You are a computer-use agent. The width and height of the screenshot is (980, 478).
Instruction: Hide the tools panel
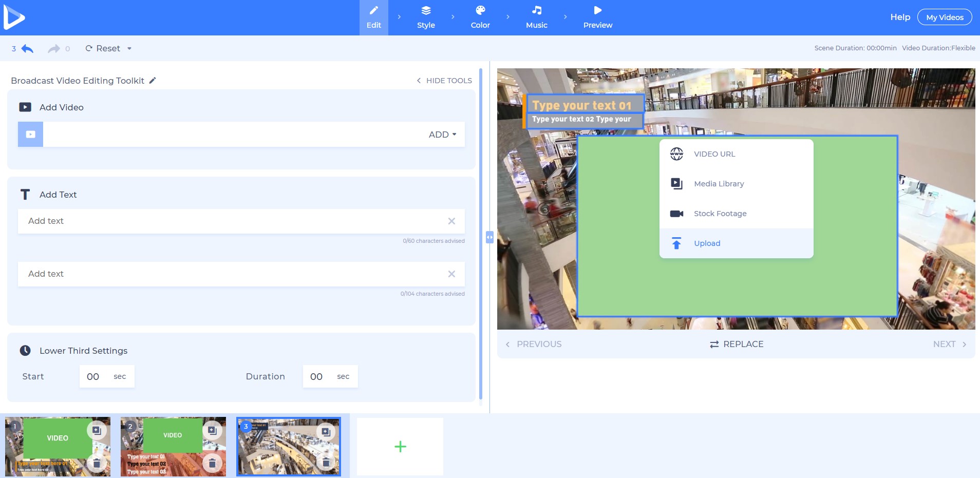[444, 81]
